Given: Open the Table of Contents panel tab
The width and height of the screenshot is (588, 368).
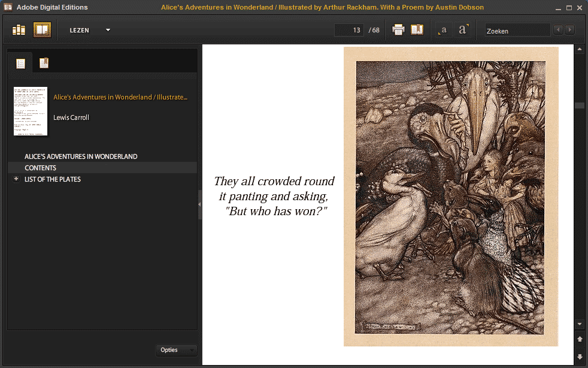Looking at the screenshot, I should coord(20,63).
